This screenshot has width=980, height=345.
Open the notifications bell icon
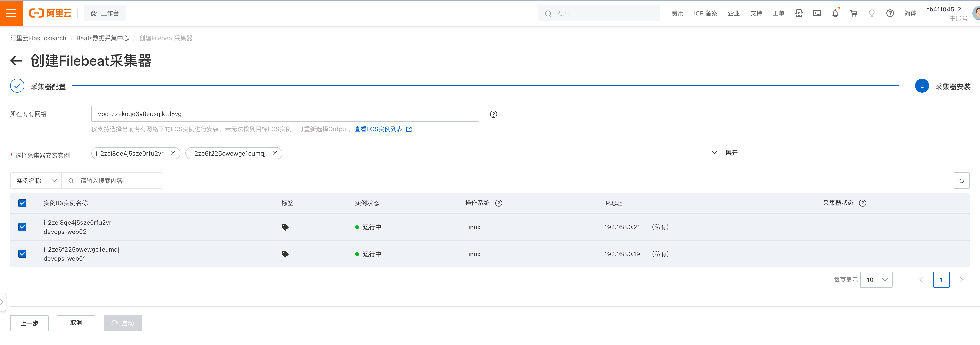(835, 14)
